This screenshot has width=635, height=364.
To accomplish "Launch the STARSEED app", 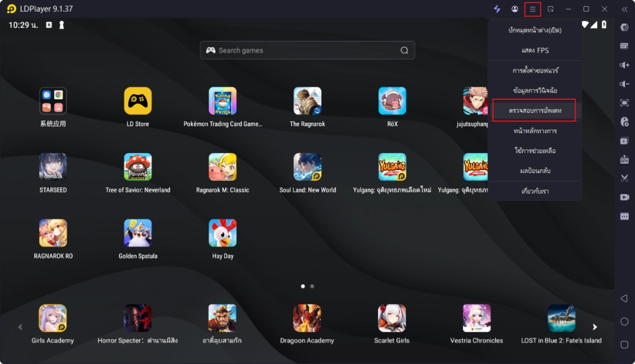I will point(53,173).
